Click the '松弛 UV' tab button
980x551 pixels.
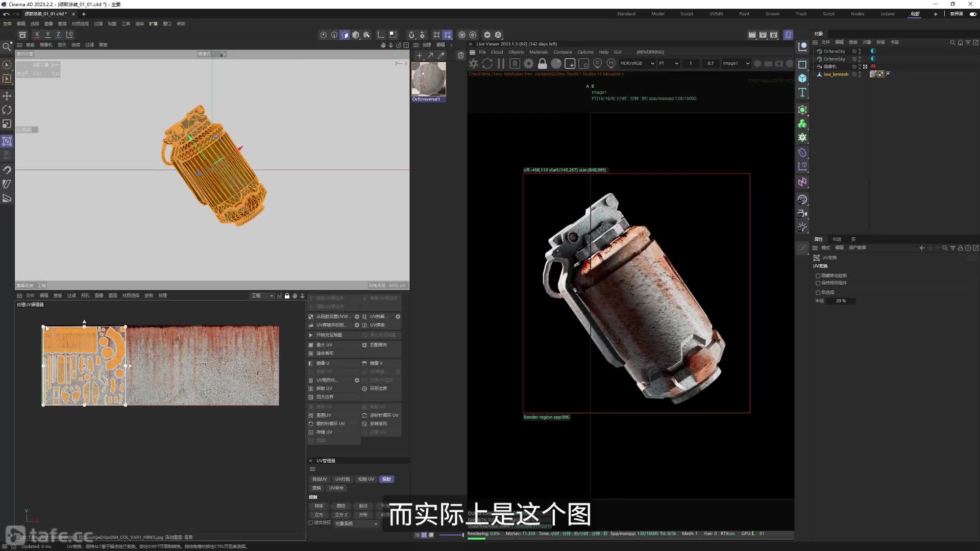pyautogui.click(x=366, y=480)
